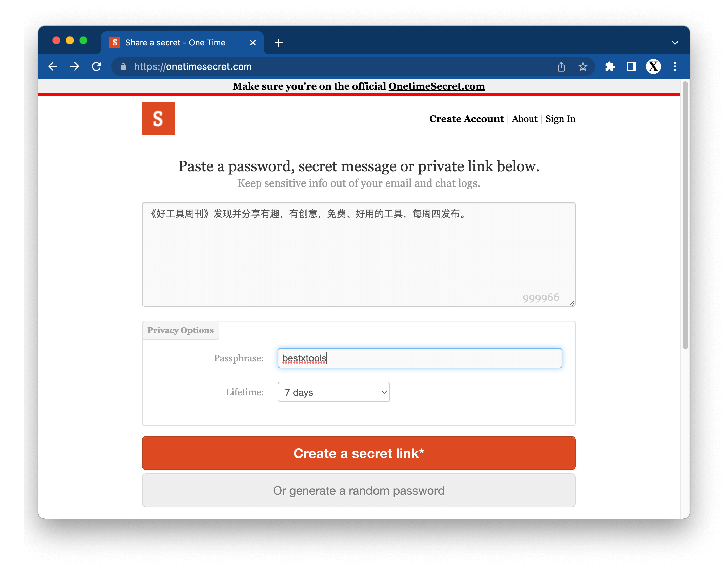This screenshot has width=728, height=569.
Task: Click Or generate a random password
Action: pyautogui.click(x=359, y=490)
